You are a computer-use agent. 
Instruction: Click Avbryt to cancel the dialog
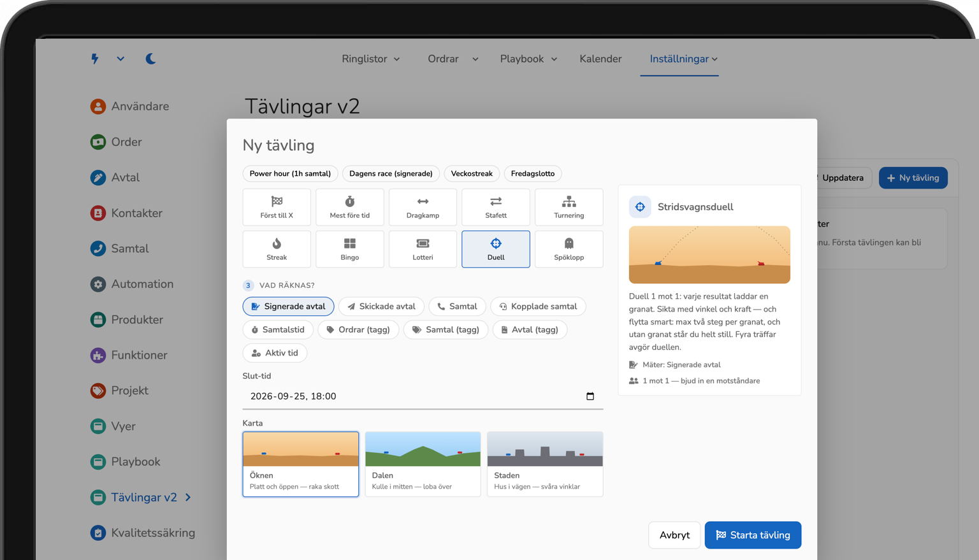[x=674, y=535]
